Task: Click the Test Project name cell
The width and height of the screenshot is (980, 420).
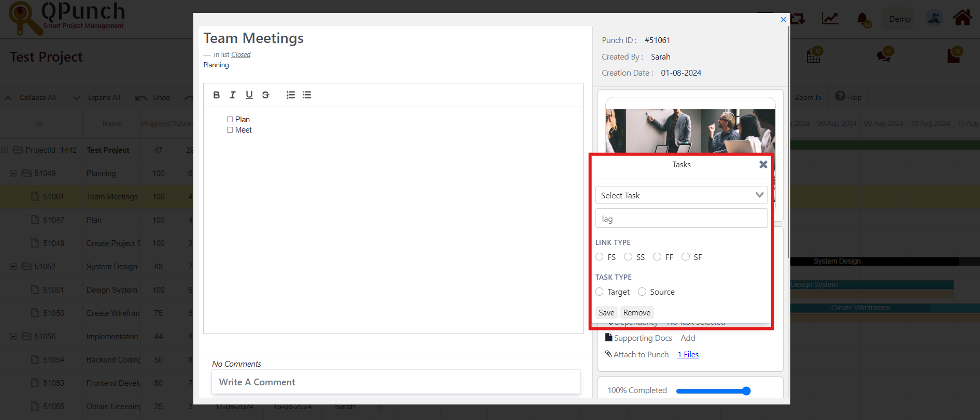Action: [108, 150]
